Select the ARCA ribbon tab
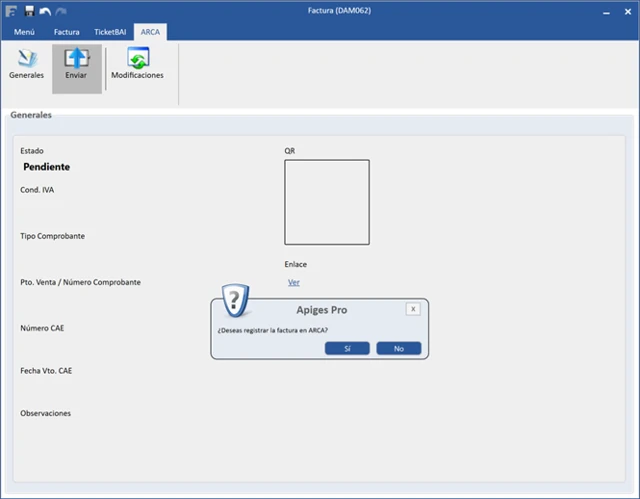640x499 pixels. (152, 32)
